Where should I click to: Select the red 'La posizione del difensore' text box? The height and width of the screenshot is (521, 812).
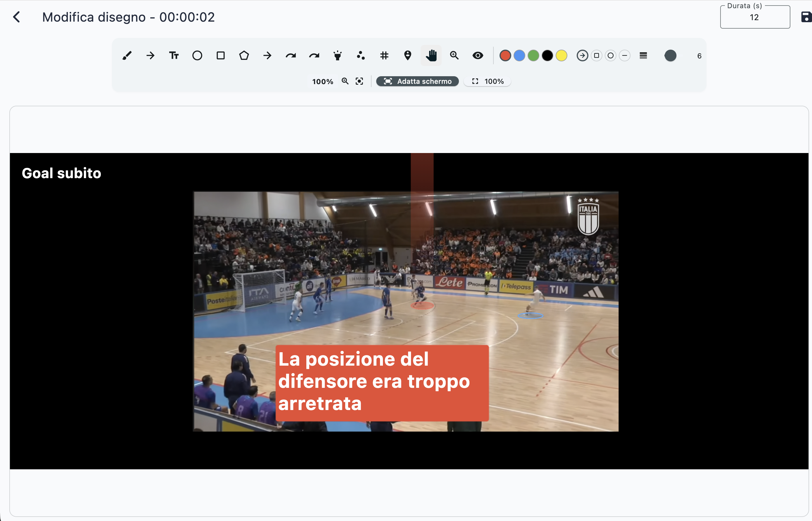(382, 383)
